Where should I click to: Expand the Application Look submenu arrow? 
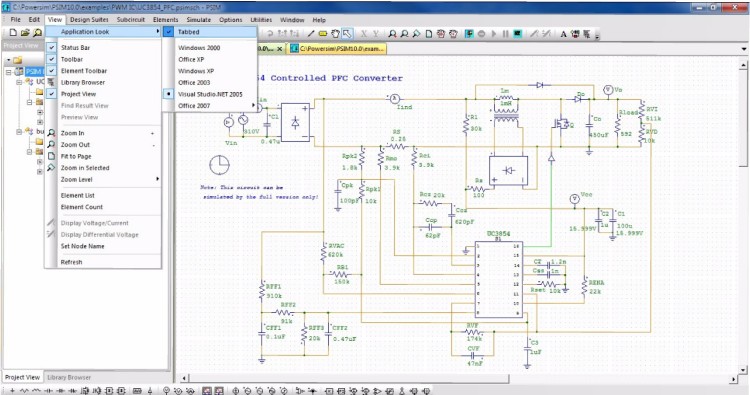pos(157,32)
